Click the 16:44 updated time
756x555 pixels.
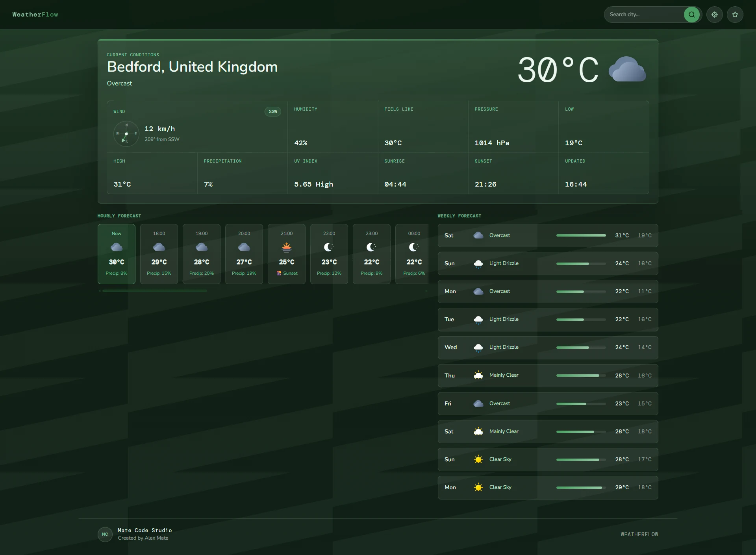(576, 184)
